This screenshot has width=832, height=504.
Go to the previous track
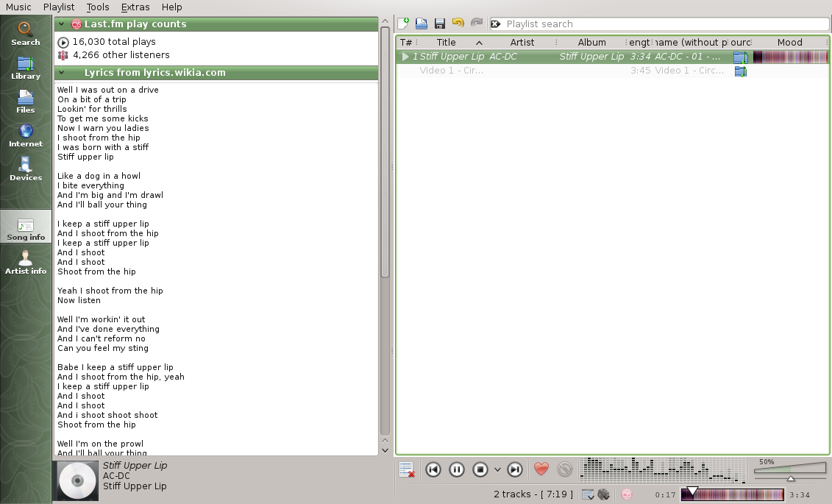point(433,469)
